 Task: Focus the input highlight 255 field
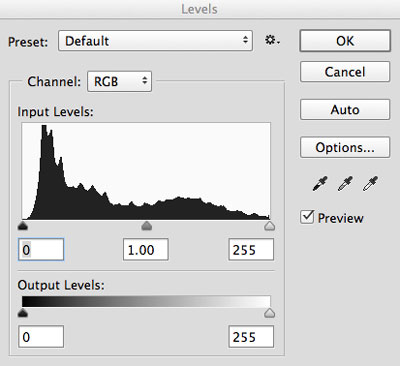(251, 249)
